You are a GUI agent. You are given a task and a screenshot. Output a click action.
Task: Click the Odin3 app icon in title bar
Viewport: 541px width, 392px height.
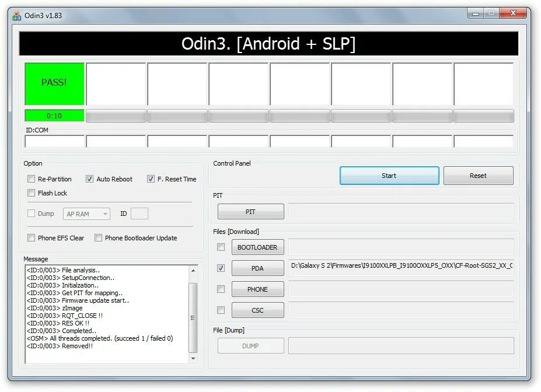click(x=16, y=16)
